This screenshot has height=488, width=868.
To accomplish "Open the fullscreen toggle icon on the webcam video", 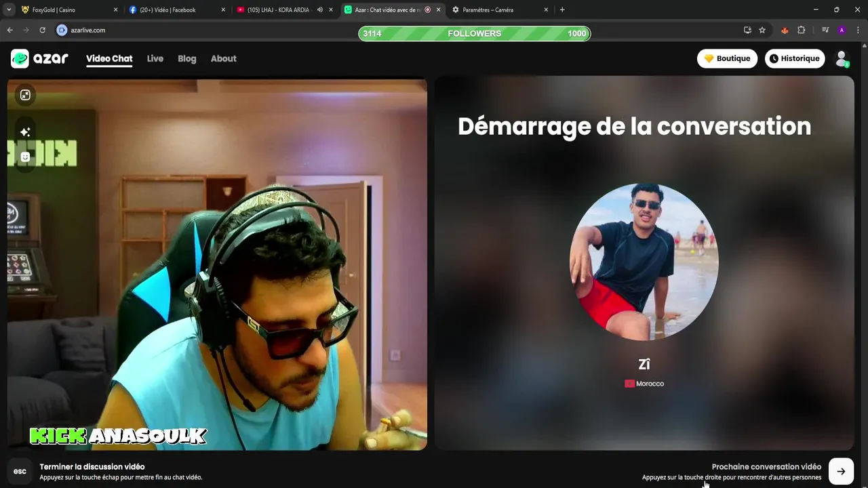I will (x=25, y=95).
